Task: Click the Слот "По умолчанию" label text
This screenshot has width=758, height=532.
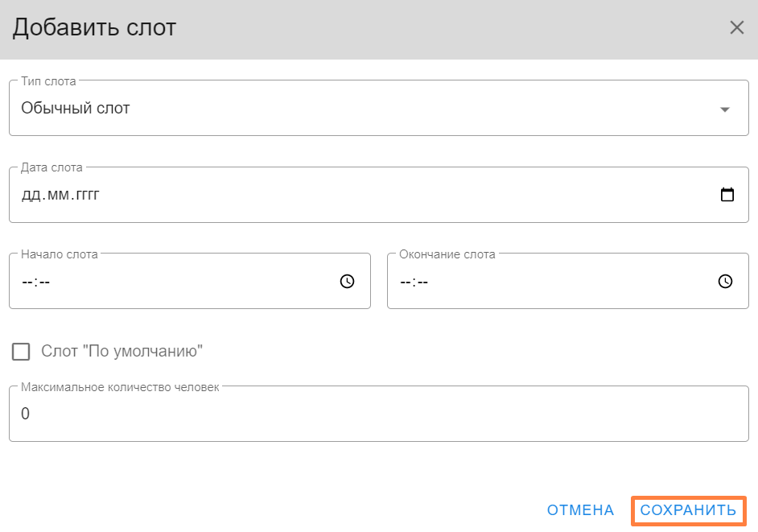Action: 122,352
